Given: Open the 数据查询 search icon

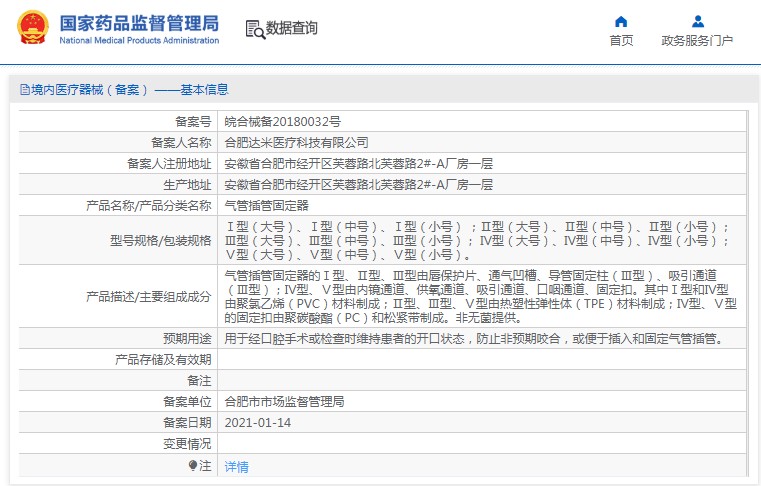Looking at the screenshot, I should pyautogui.click(x=255, y=29).
